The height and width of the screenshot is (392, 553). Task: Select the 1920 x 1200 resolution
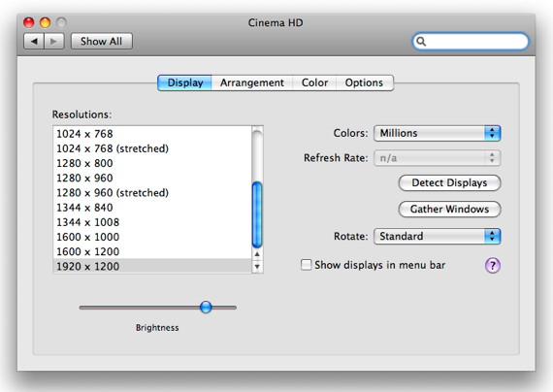point(152,266)
